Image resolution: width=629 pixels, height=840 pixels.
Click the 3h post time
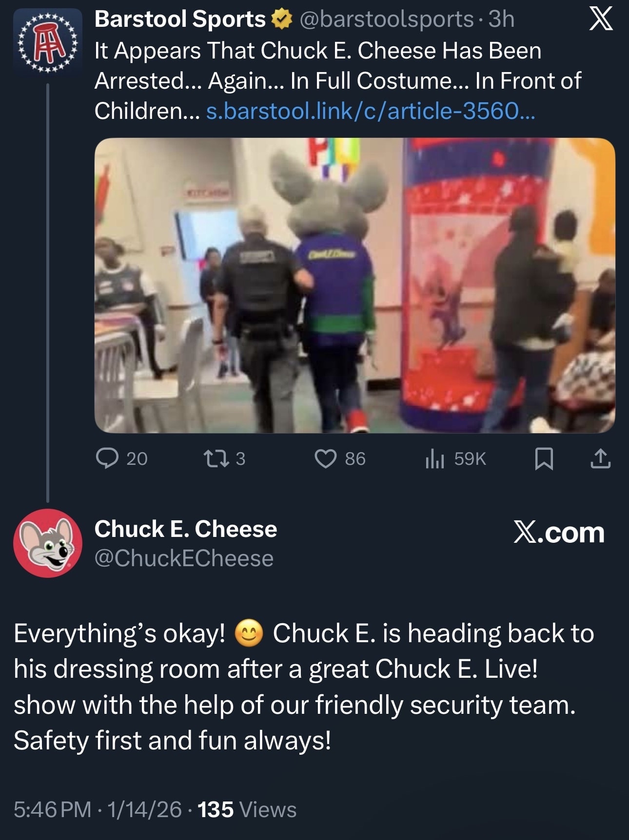pyautogui.click(x=501, y=19)
